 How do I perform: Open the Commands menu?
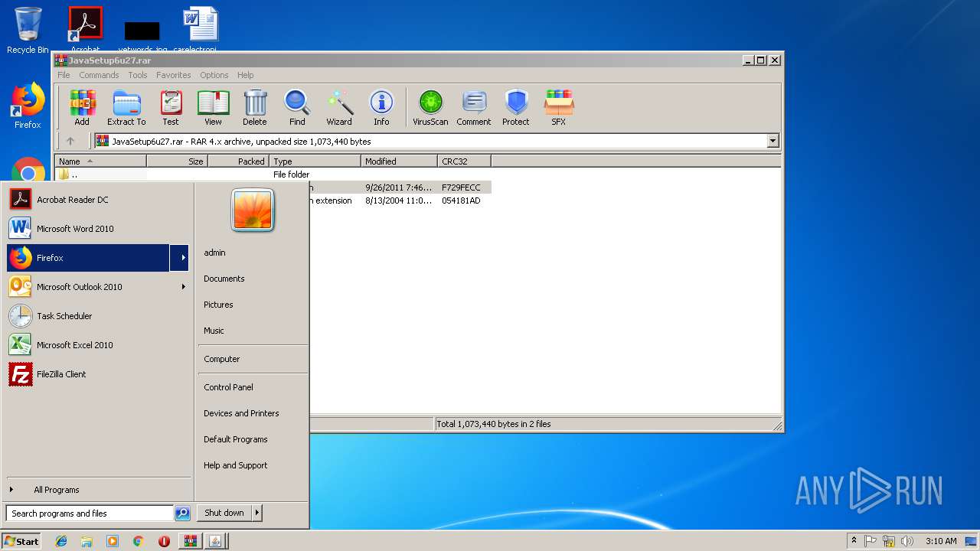coord(99,75)
